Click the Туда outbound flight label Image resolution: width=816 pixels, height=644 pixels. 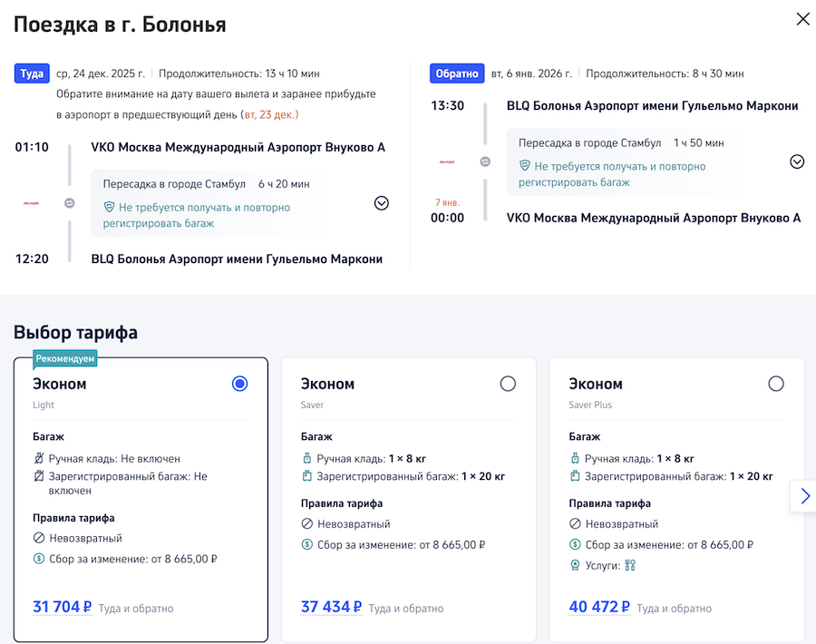pos(32,73)
